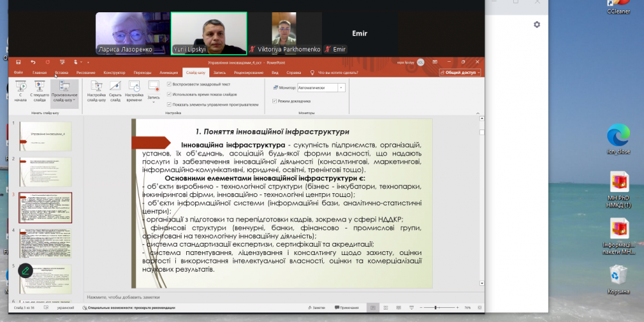Click Zoom Out minus on the zoom slider

(x=422, y=308)
